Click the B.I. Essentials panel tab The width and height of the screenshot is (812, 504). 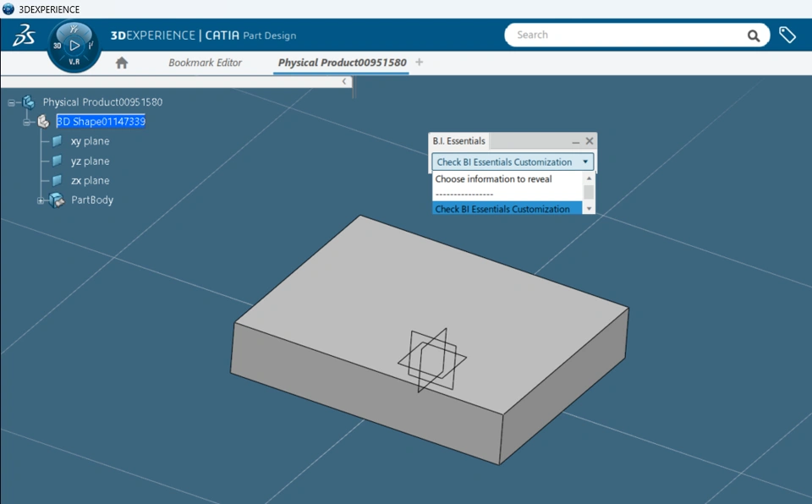point(458,141)
